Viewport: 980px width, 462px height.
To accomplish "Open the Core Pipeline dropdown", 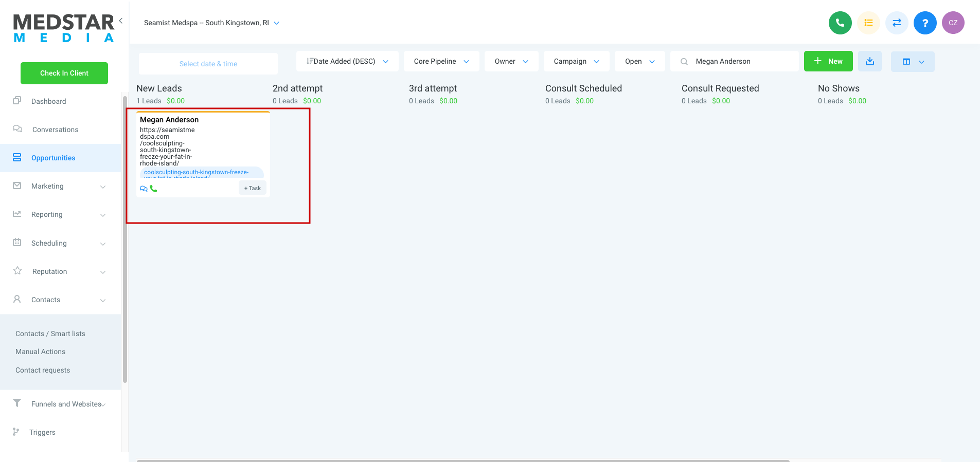I will tap(441, 61).
